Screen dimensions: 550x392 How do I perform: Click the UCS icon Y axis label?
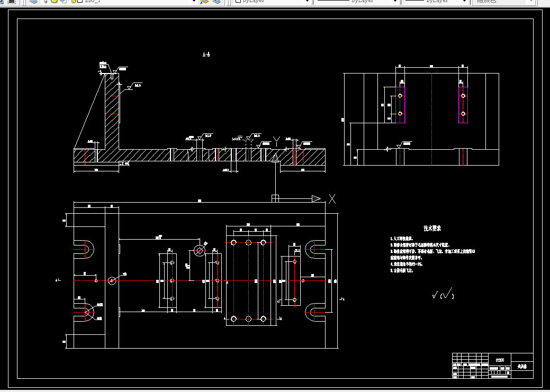[x=276, y=142]
